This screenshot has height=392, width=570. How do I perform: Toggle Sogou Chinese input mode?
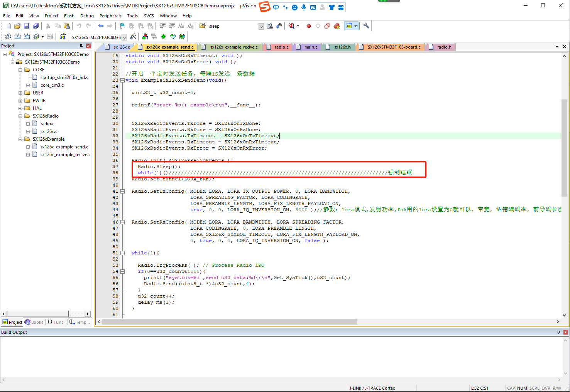(x=276, y=7)
